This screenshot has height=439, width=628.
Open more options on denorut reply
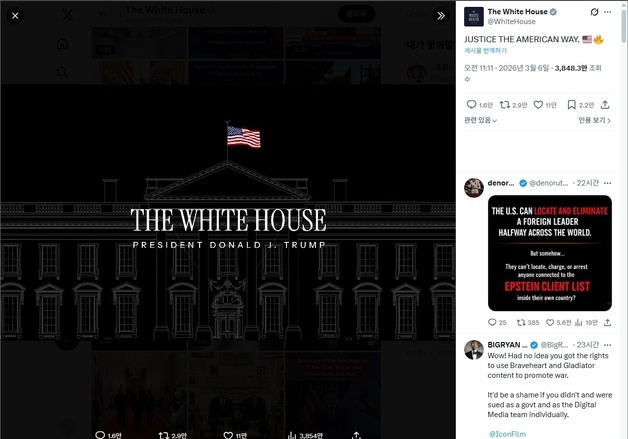click(608, 183)
